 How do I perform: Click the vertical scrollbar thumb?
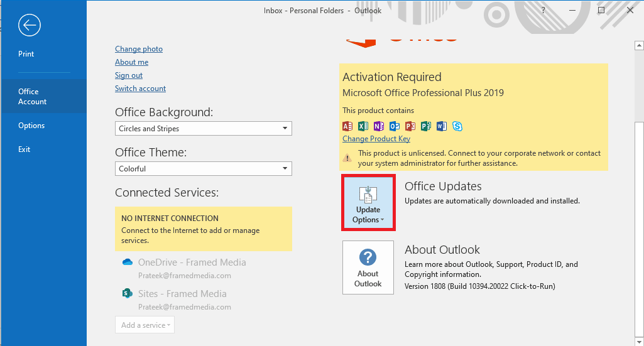click(x=639, y=230)
